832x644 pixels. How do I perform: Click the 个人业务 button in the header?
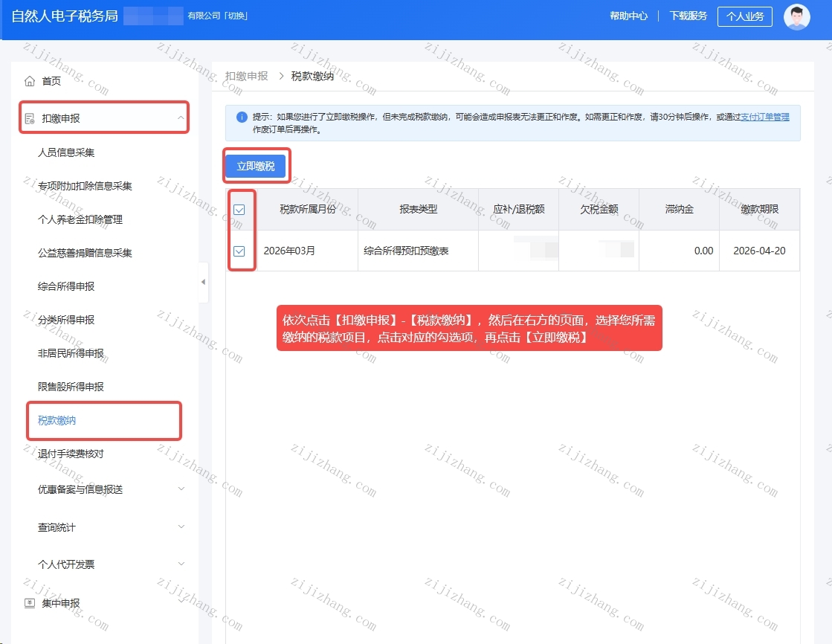tap(744, 16)
